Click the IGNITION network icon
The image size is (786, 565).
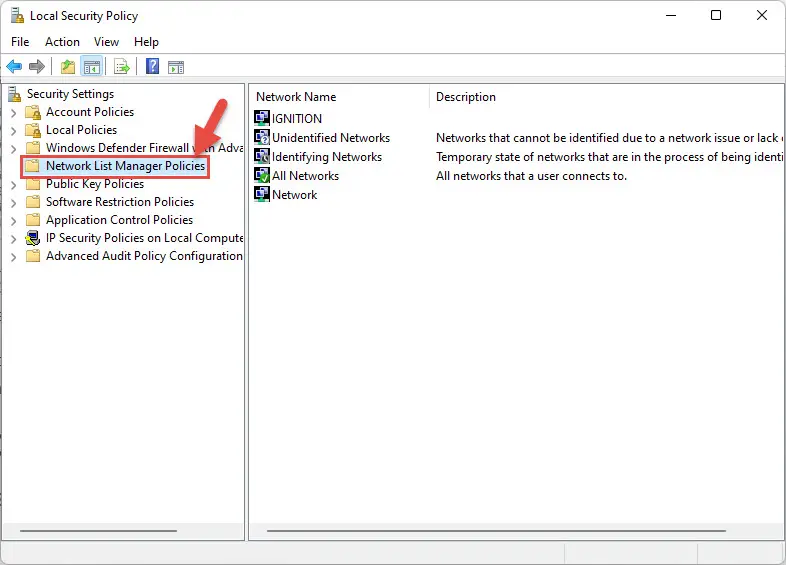[x=262, y=118]
